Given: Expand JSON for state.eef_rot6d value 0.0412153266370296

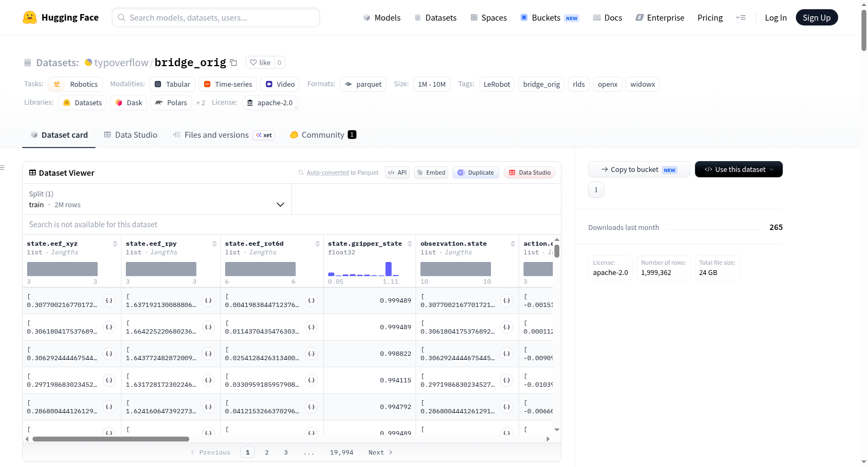Looking at the screenshot, I should pos(311,407).
